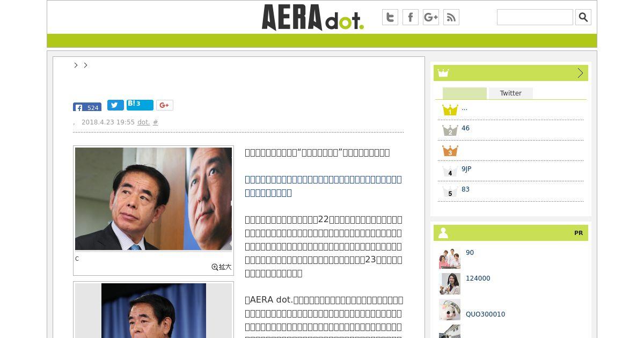Open the # tag link in byline
The image size is (644, 338).
(156, 122)
